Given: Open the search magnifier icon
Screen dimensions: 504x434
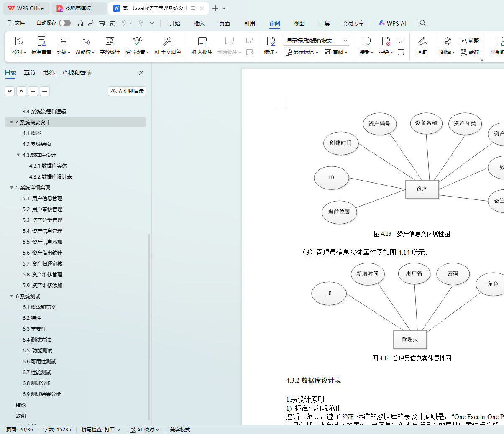Looking at the screenshot, I should [423, 23].
